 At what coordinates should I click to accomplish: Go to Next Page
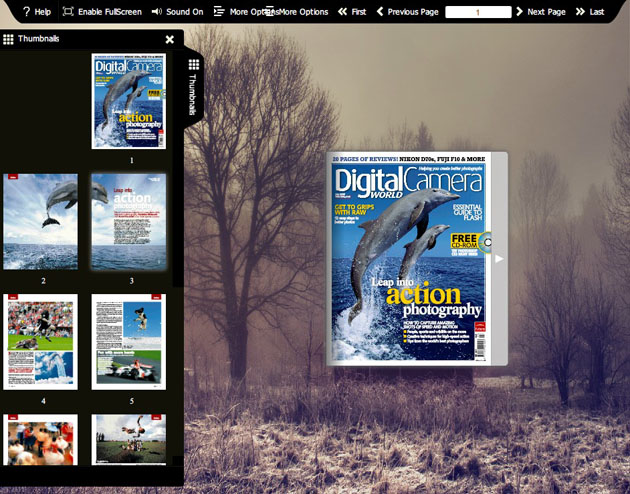click(541, 12)
